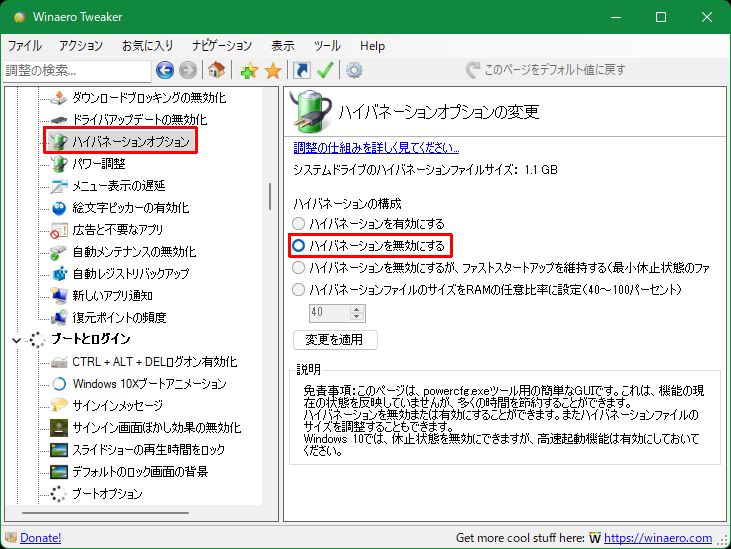Select サインインメッセージ tree item label
Image resolution: width=731 pixels, height=549 pixels.
coord(117,405)
